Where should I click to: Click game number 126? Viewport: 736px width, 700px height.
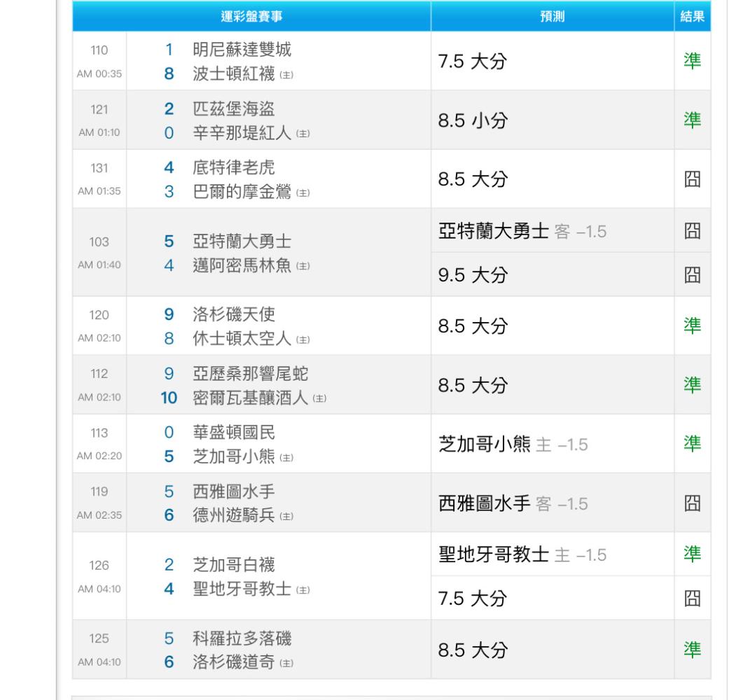99,566
